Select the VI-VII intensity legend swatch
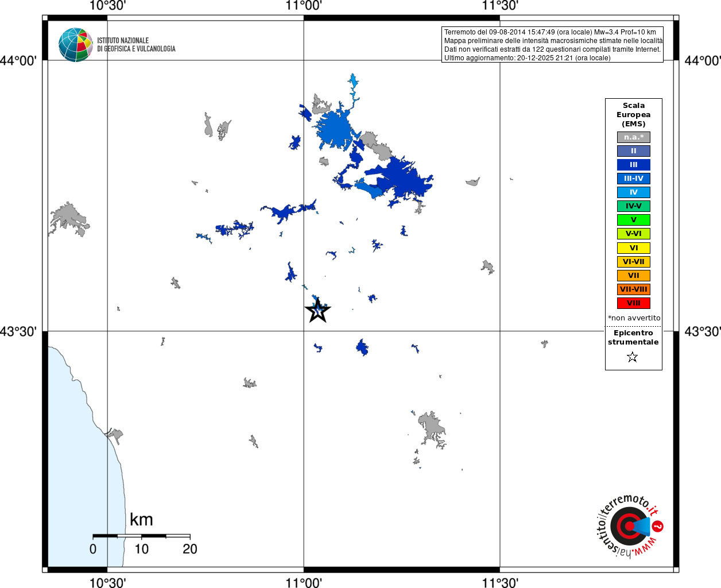 click(x=634, y=262)
